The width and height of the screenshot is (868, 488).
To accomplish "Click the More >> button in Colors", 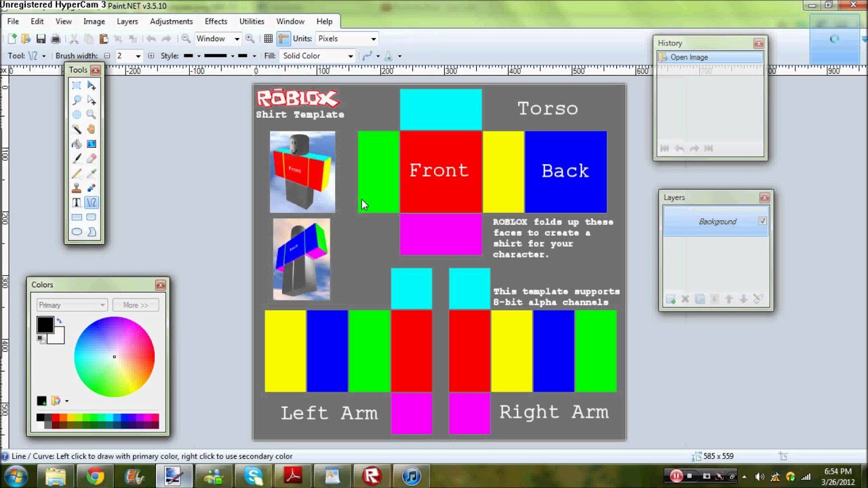I will [135, 305].
